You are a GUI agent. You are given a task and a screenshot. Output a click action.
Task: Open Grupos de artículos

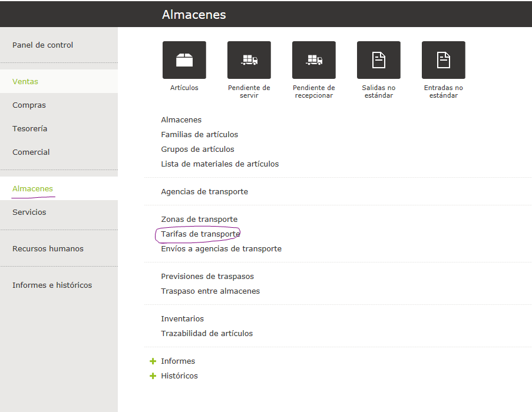pyautogui.click(x=197, y=149)
